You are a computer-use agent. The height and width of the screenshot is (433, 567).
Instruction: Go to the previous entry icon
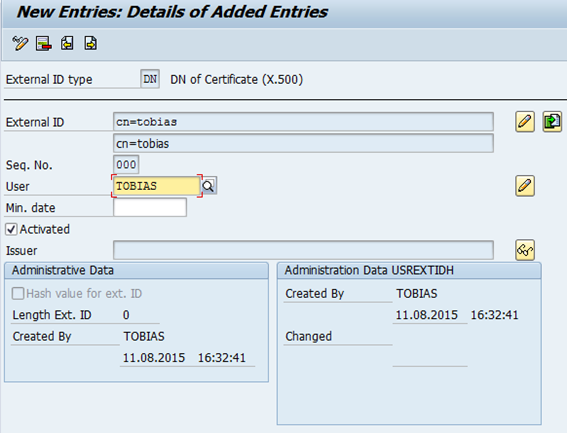point(67,43)
